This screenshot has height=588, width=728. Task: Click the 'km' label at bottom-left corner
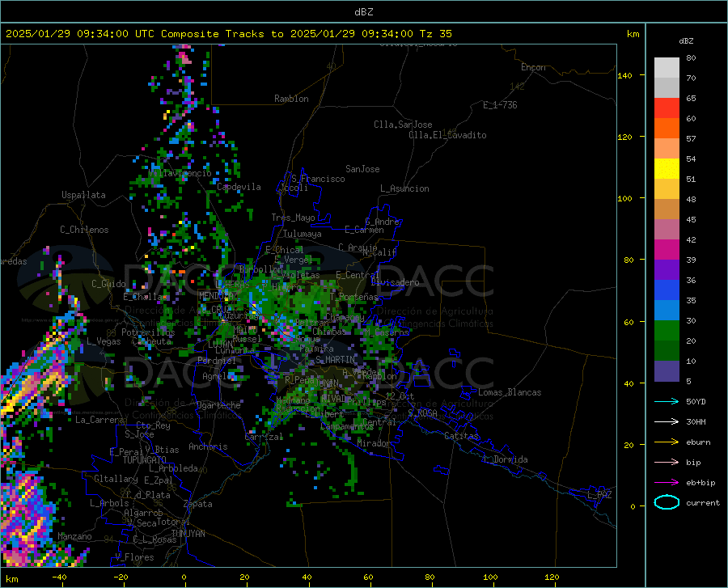(11, 579)
